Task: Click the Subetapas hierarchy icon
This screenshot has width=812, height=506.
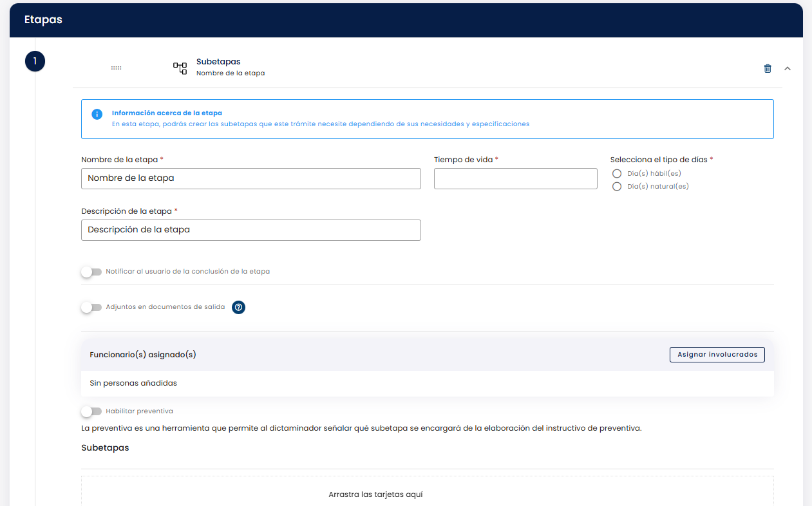Action: point(180,68)
